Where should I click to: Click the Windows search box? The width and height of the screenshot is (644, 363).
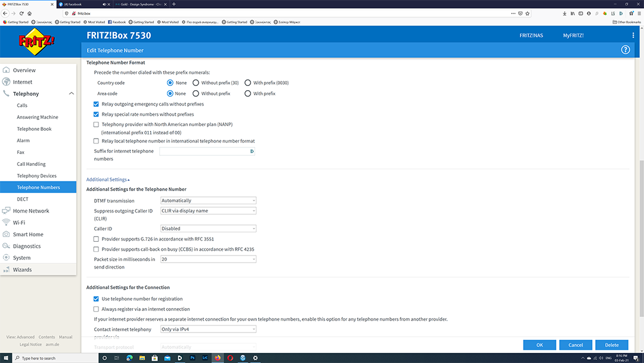[x=55, y=358]
